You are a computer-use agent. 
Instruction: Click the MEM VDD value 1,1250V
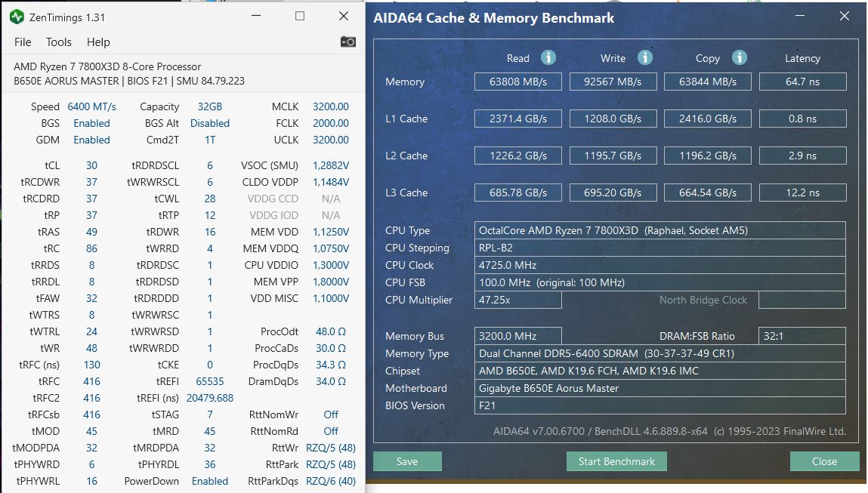point(330,232)
